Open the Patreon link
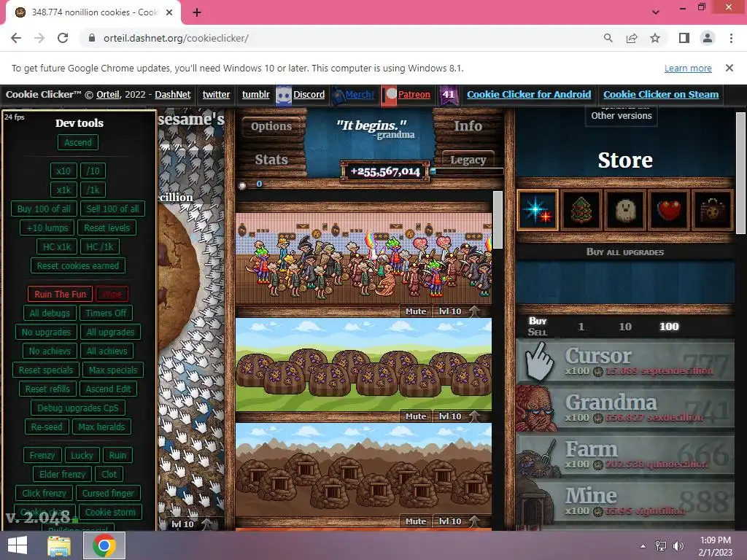The height and width of the screenshot is (560, 747). click(x=414, y=95)
